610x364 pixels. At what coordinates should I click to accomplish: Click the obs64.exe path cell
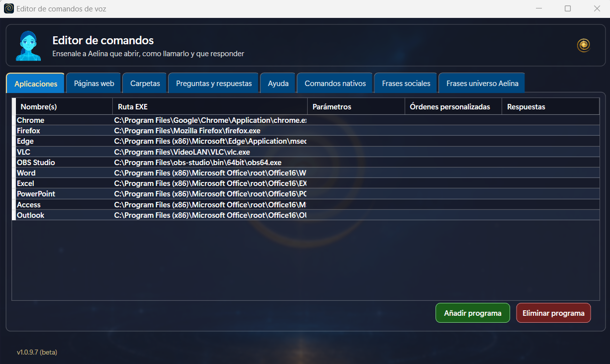(210, 163)
